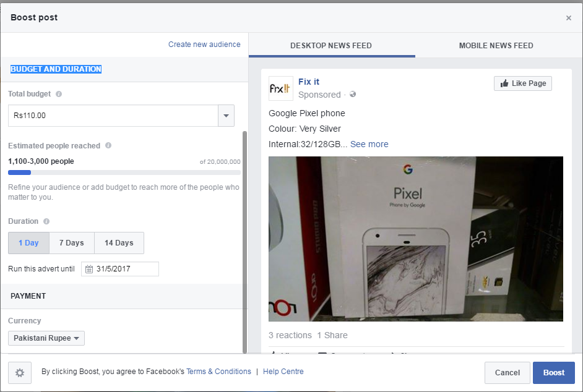The image size is (583, 392).
Task: Click the Cancel button
Action: (507, 373)
